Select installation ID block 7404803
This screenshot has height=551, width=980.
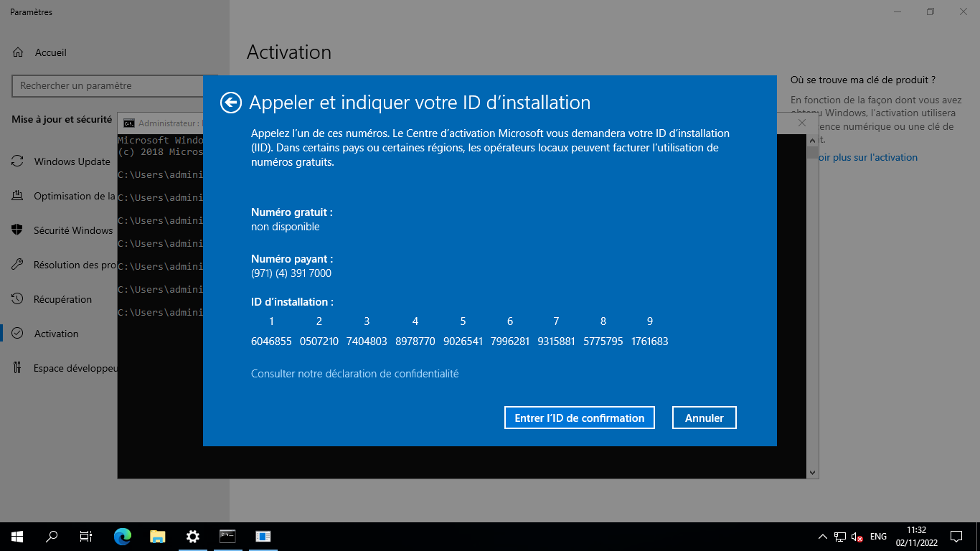pos(367,342)
